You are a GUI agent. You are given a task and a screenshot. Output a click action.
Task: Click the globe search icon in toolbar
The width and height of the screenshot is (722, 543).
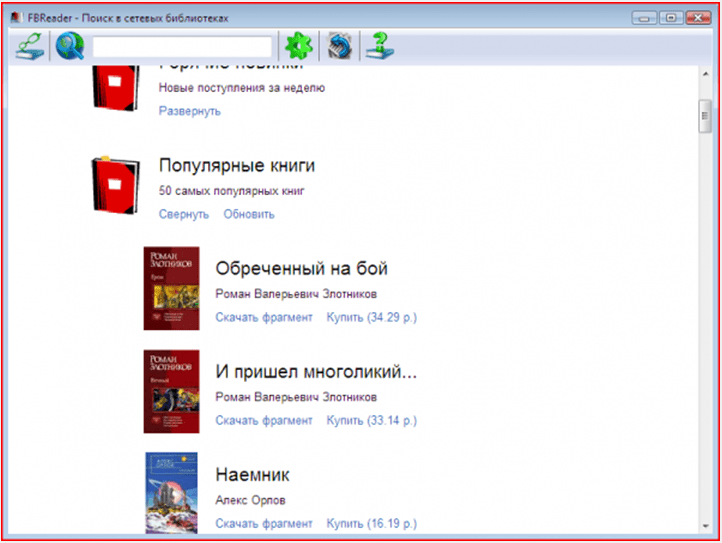coord(69,46)
